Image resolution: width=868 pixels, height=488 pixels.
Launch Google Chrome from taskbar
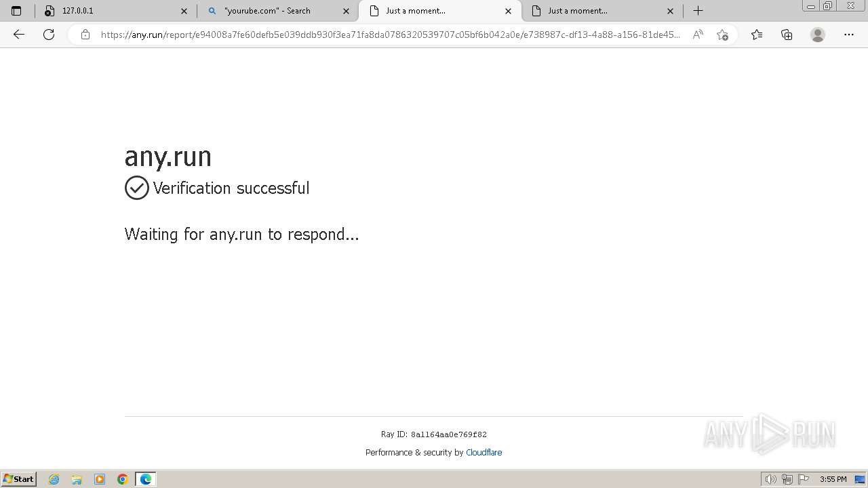[x=123, y=479]
